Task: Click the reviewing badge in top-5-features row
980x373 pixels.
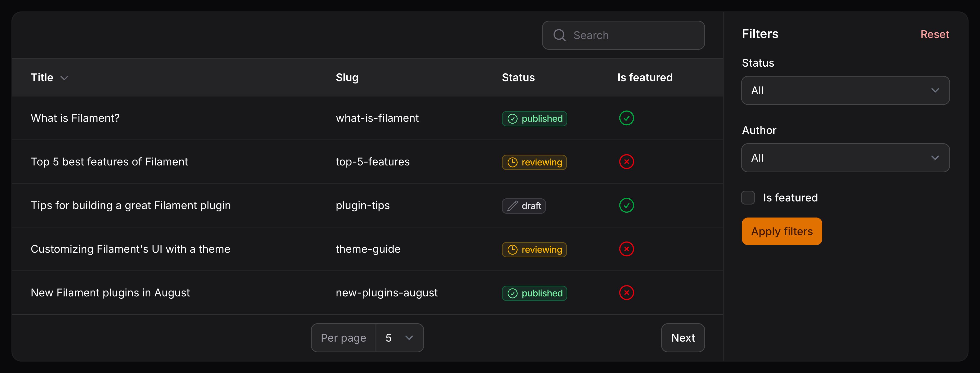Action: (534, 162)
